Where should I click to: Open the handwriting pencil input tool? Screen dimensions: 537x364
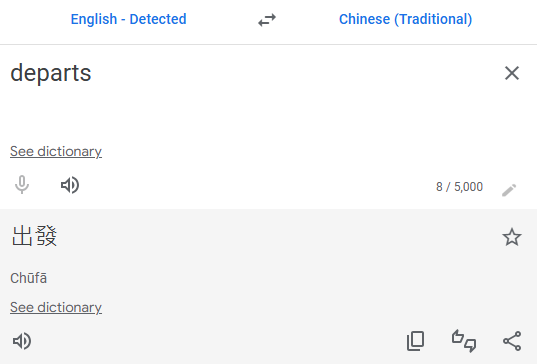[x=509, y=190]
